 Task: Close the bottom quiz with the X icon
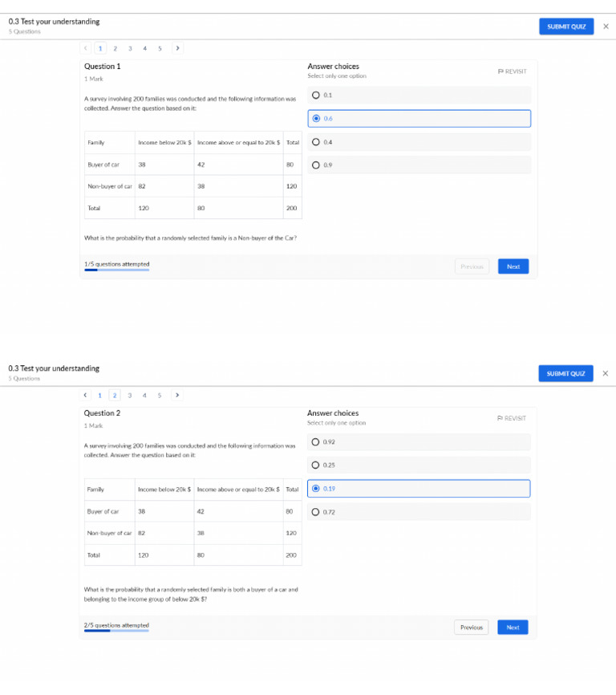pos(606,373)
